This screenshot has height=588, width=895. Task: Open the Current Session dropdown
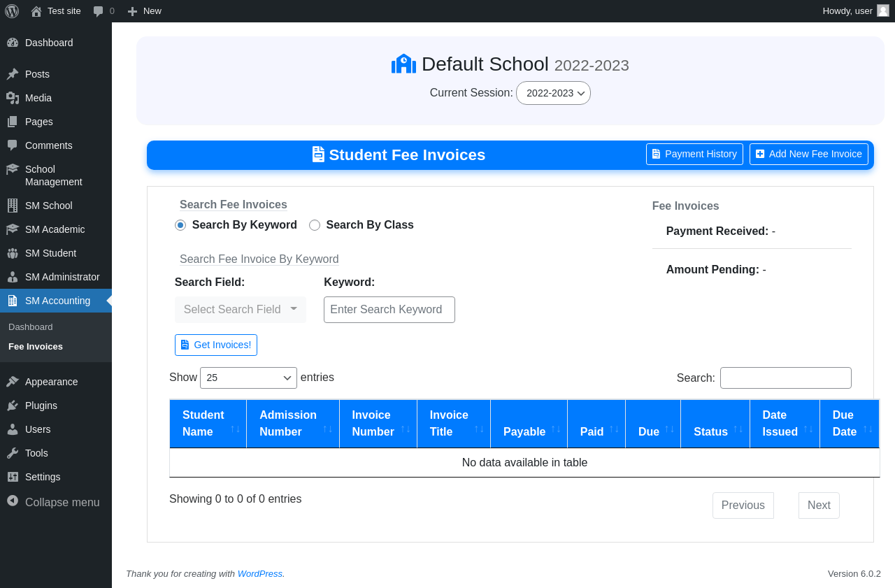553,93
